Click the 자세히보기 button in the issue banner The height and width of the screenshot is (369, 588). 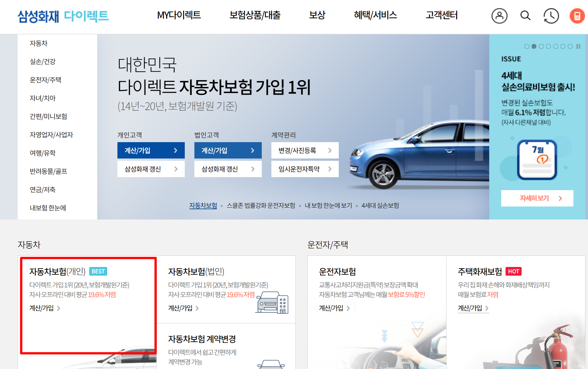(x=537, y=198)
